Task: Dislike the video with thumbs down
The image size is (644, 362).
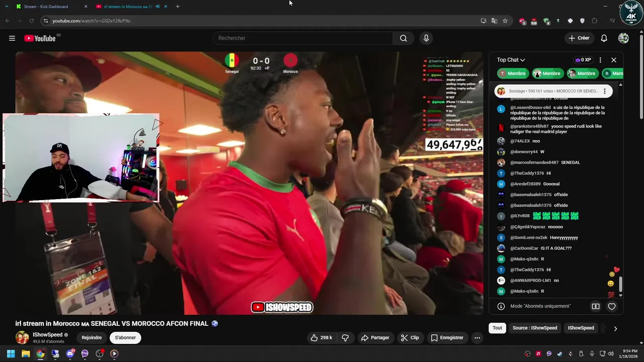Action: tap(345, 338)
